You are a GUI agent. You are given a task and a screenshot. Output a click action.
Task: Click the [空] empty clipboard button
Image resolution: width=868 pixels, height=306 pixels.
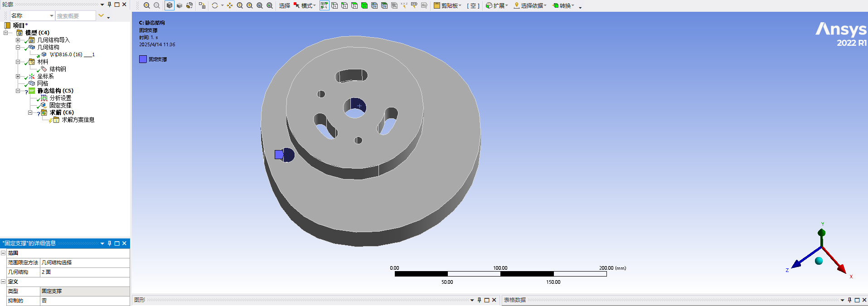(473, 5)
